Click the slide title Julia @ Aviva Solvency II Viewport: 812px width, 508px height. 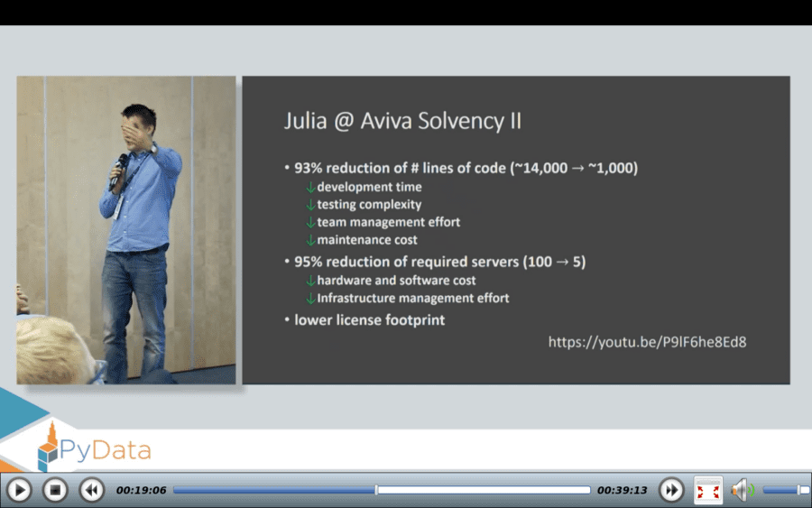402,121
